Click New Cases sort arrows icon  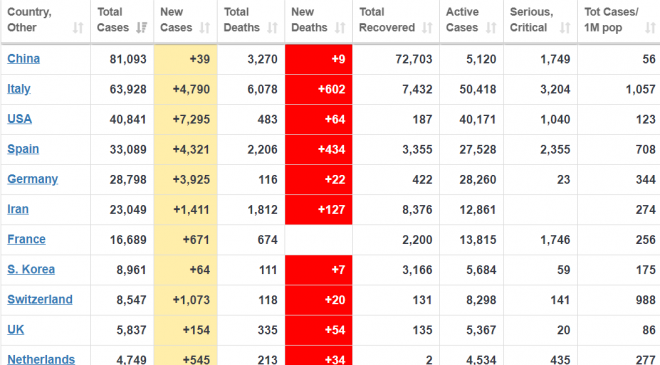[x=205, y=28]
